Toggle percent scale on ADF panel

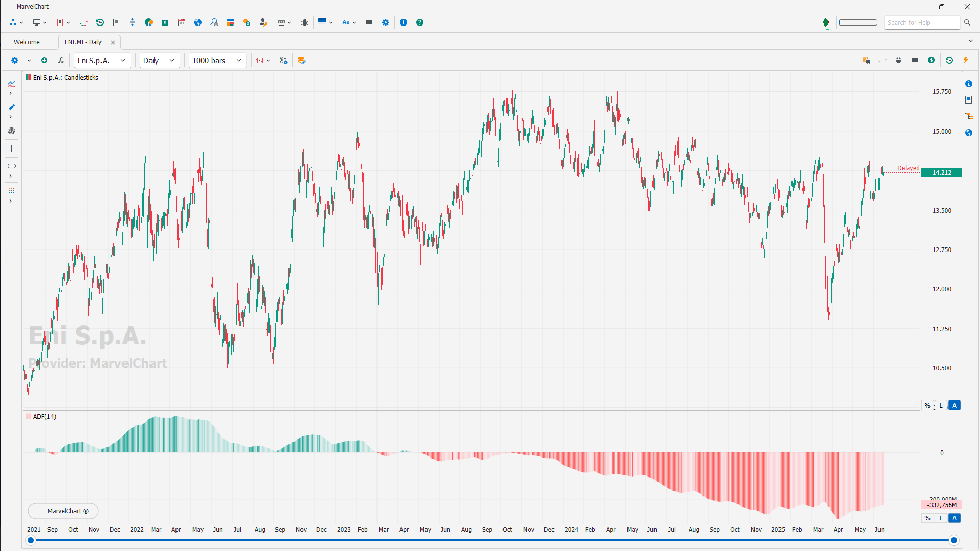click(x=927, y=518)
